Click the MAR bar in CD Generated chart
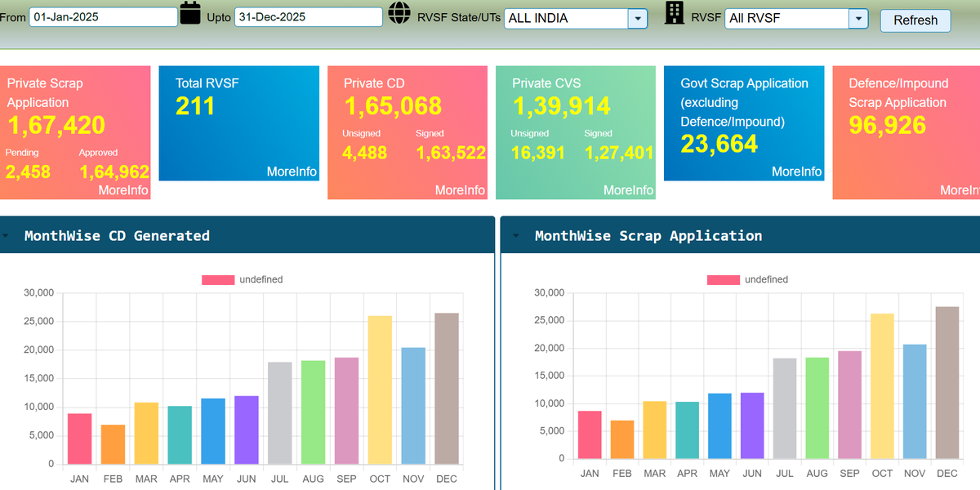The width and height of the screenshot is (980, 490). [x=146, y=434]
